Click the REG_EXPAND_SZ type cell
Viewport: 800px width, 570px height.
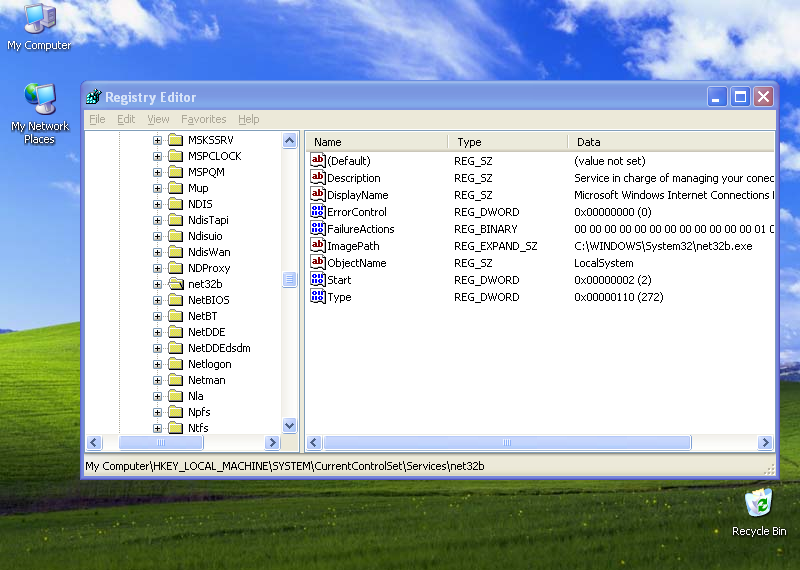[495, 246]
